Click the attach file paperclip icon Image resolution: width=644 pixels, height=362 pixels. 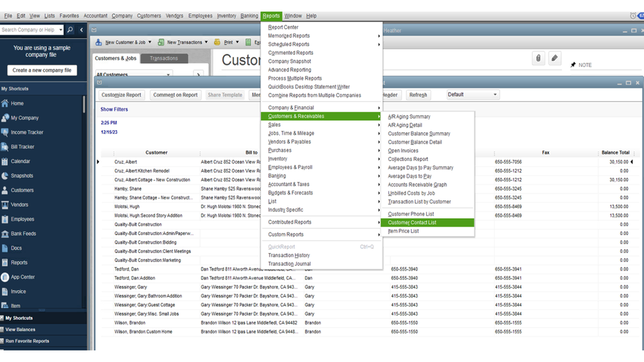tap(538, 58)
